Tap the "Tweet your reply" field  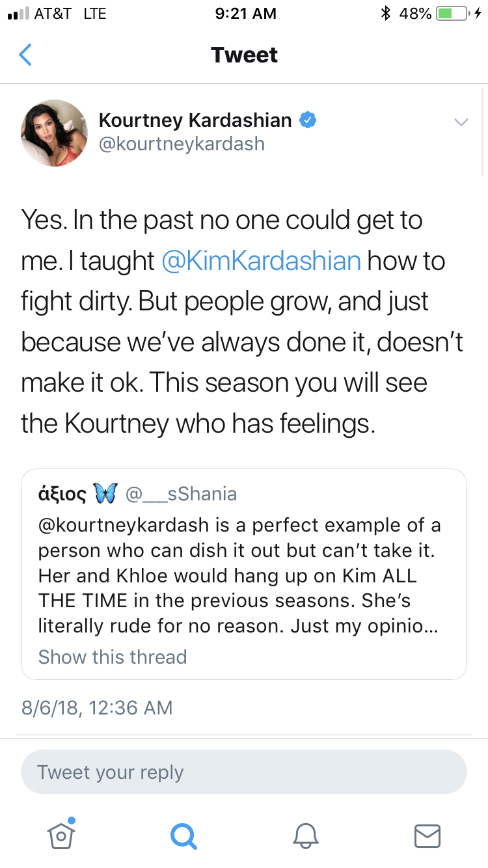pos(244,772)
